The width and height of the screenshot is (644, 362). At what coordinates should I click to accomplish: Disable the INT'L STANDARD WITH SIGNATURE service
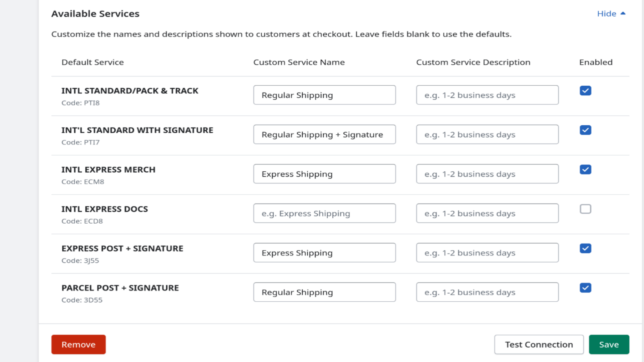pyautogui.click(x=585, y=130)
